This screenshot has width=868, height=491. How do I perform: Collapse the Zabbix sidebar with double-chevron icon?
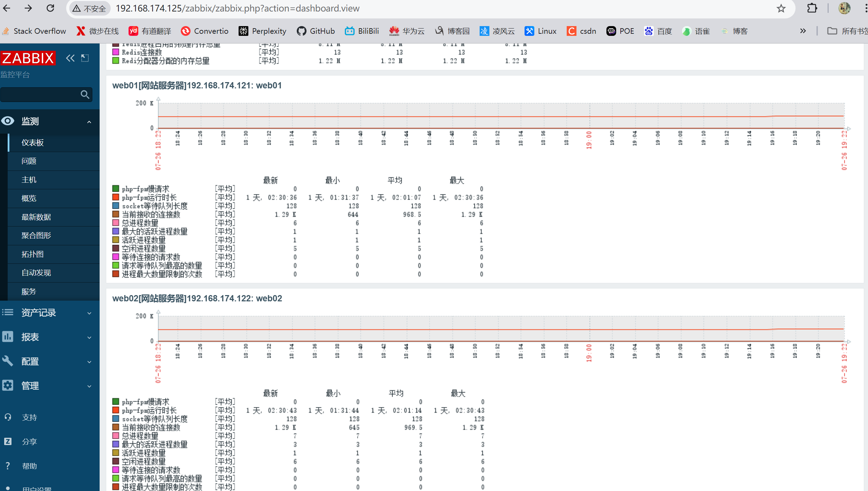click(x=70, y=58)
